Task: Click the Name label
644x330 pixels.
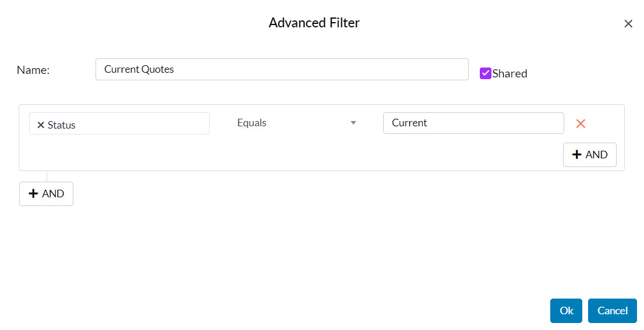Action: 33,70
